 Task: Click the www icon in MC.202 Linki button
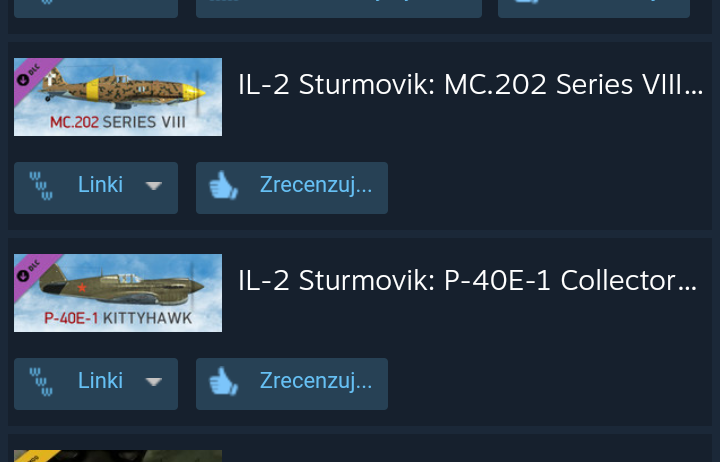(41, 186)
